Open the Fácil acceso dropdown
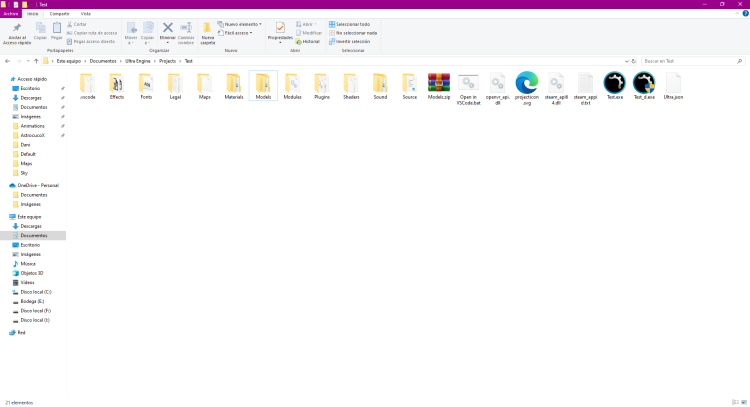 click(x=235, y=33)
